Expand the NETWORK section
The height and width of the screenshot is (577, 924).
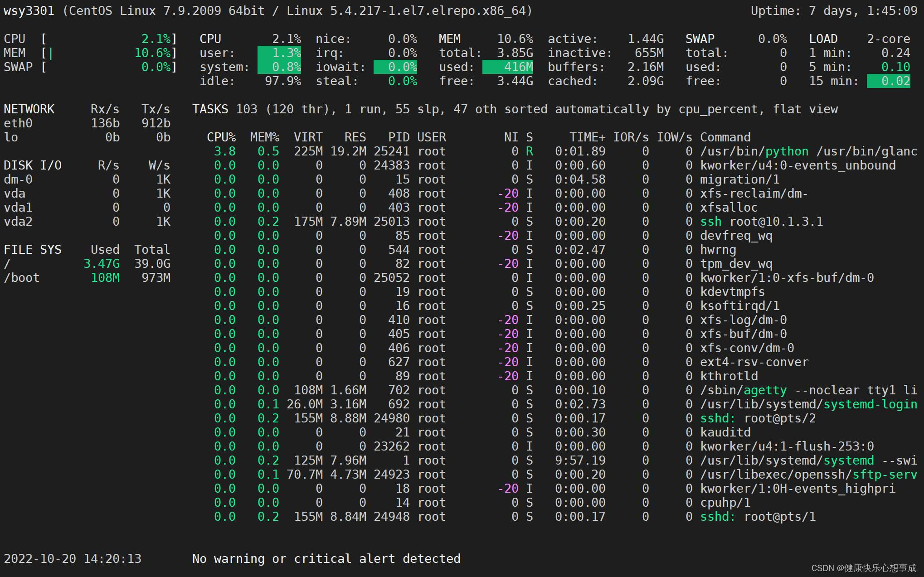29,109
